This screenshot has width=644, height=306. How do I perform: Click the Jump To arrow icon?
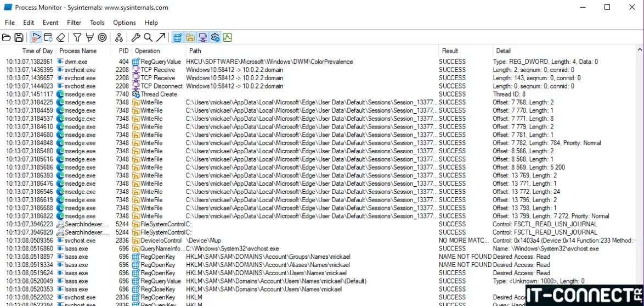[x=161, y=37]
